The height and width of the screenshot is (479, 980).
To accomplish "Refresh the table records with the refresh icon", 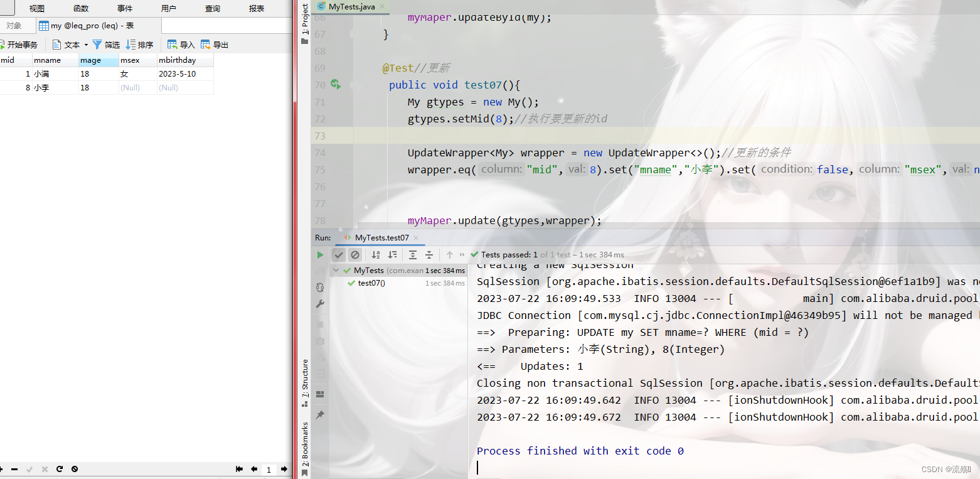I will (x=58, y=468).
